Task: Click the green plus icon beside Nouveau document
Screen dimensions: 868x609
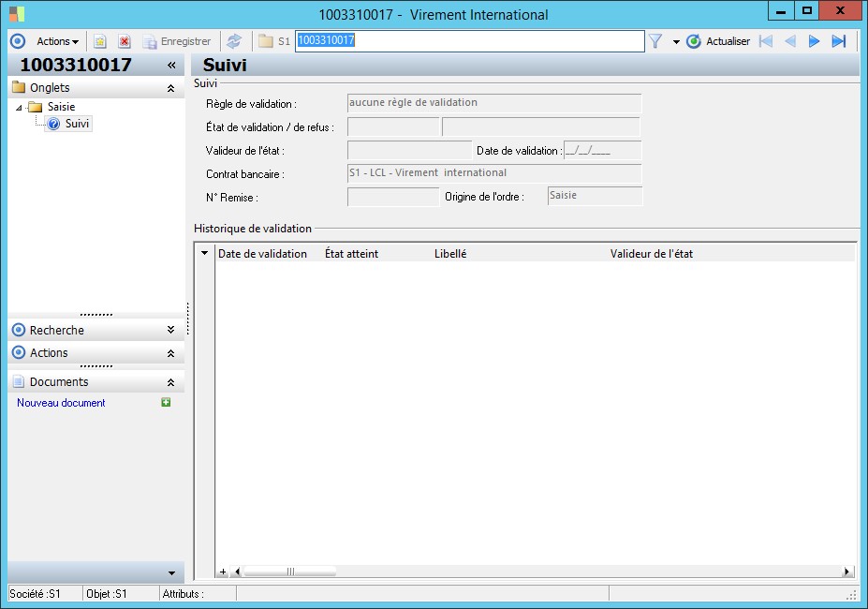Action: point(166,403)
